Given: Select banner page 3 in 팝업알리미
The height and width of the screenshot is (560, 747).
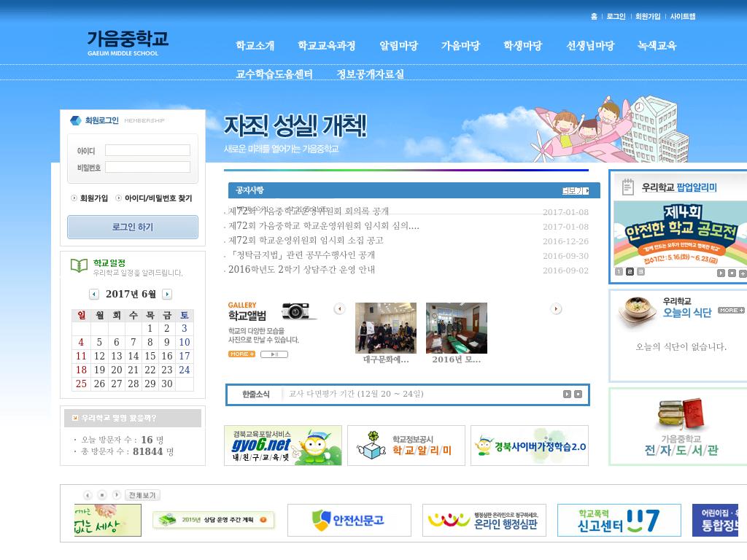Looking at the screenshot, I should pyautogui.click(x=640, y=271).
